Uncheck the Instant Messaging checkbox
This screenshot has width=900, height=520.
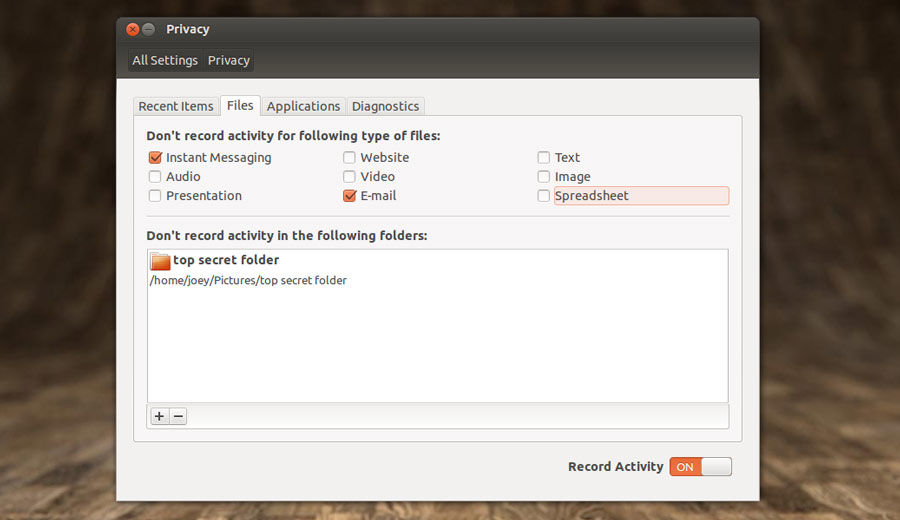[155, 157]
